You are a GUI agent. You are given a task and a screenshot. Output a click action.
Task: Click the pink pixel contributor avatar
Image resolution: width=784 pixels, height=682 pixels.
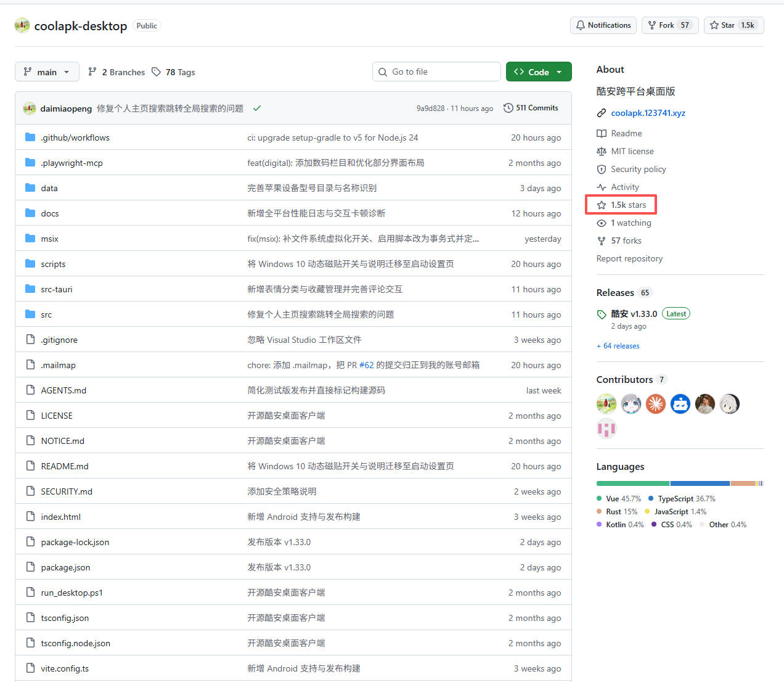pyautogui.click(x=606, y=429)
